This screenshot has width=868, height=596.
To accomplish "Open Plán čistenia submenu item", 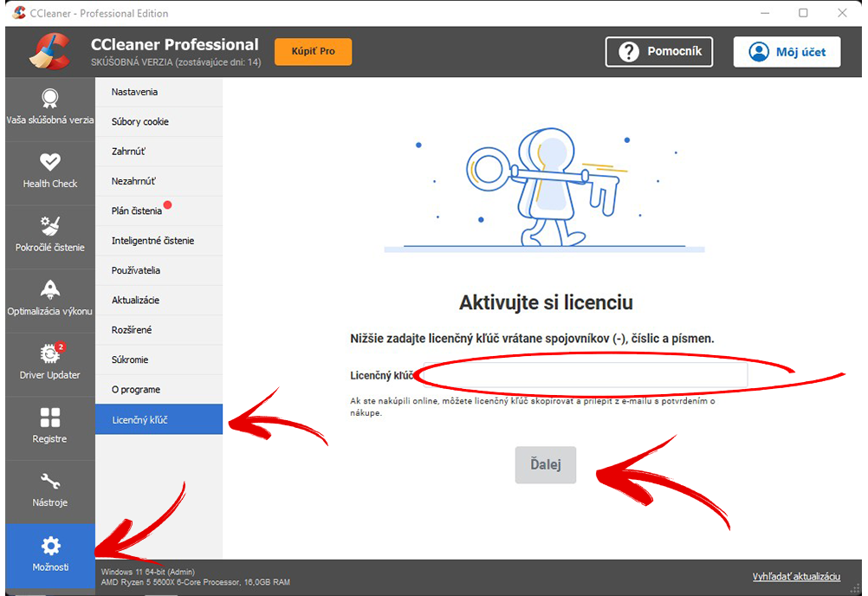I will click(159, 211).
